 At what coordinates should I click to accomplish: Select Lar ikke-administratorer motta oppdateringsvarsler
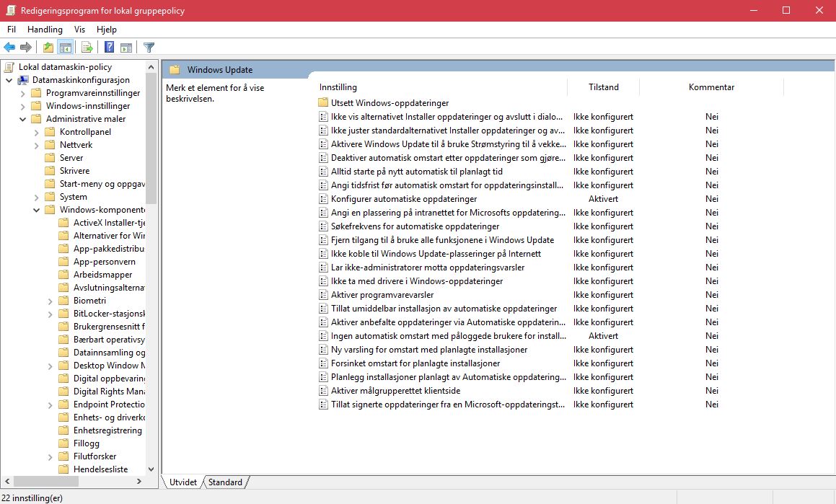tap(428, 267)
